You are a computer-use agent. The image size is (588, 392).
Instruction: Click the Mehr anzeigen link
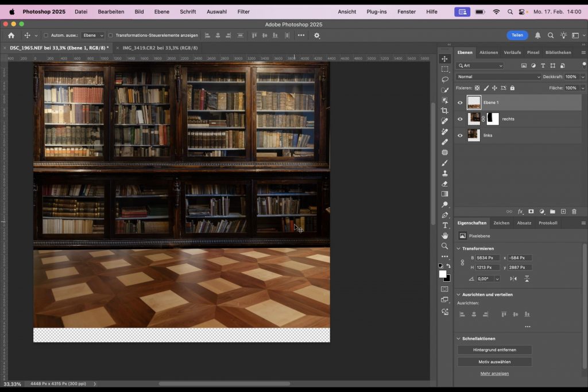(x=494, y=374)
